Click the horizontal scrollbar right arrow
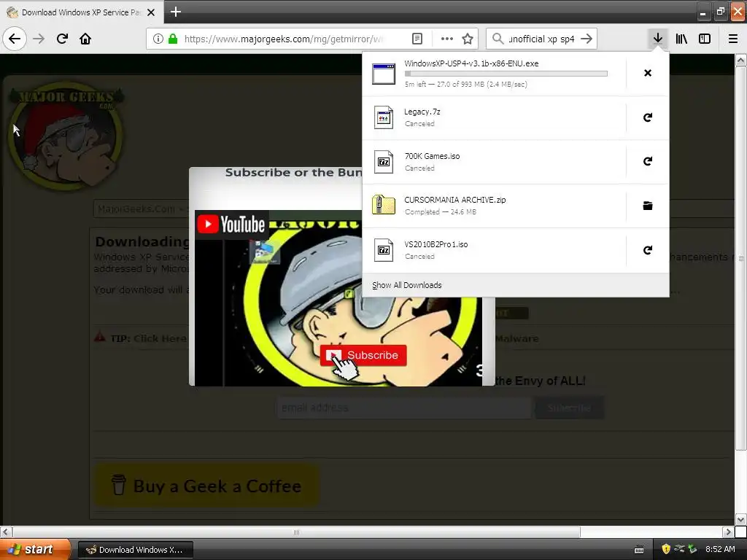The height and width of the screenshot is (560, 747). click(728, 532)
